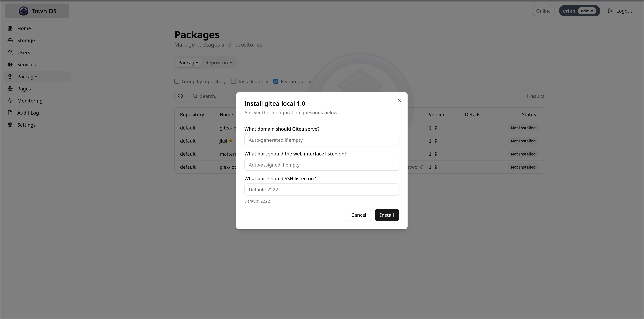This screenshot has width=644, height=319.
Task: Select the Users sidebar icon
Action: [x=10, y=52]
